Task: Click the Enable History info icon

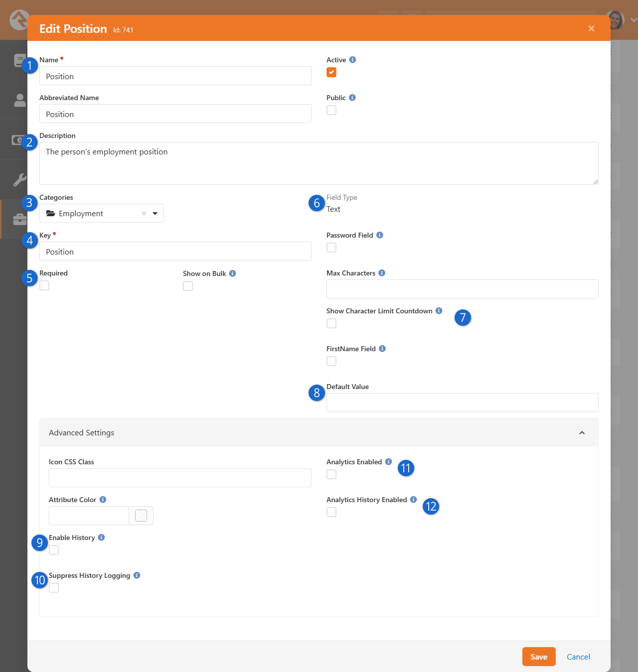Action: (x=101, y=538)
